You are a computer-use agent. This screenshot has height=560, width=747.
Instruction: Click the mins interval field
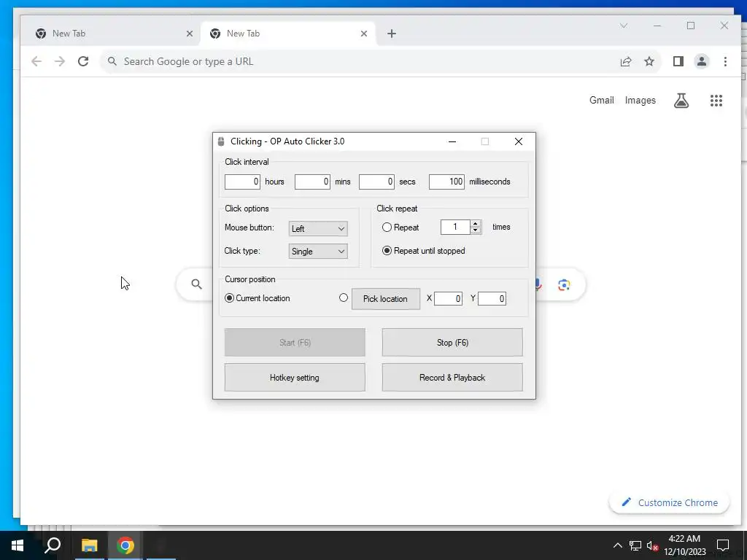tap(312, 182)
